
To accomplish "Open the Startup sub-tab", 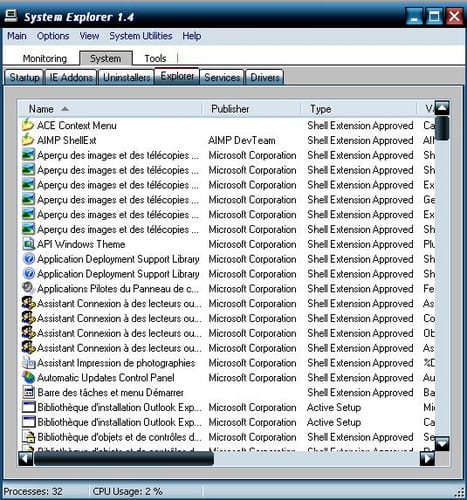I will click(24, 77).
